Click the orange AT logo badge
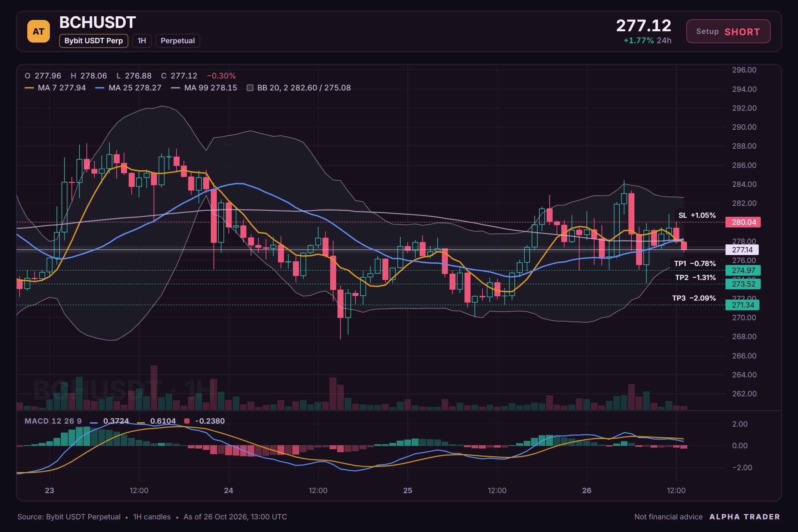 [x=38, y=31]
